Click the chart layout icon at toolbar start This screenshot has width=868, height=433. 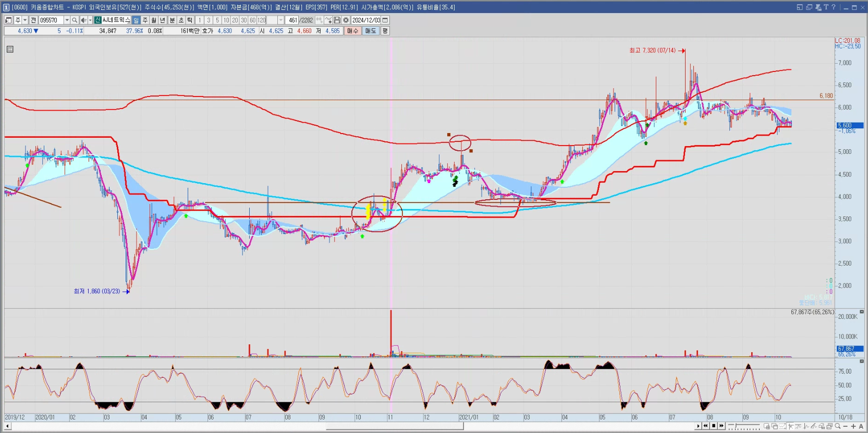click(8, 20)
